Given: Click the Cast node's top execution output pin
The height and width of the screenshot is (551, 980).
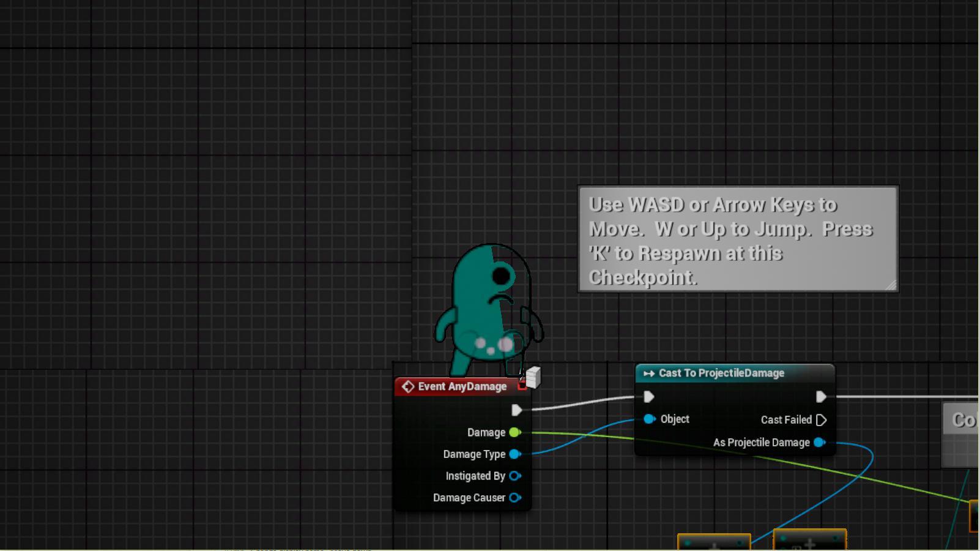Looking at the screenshot, I should [821, 397].
